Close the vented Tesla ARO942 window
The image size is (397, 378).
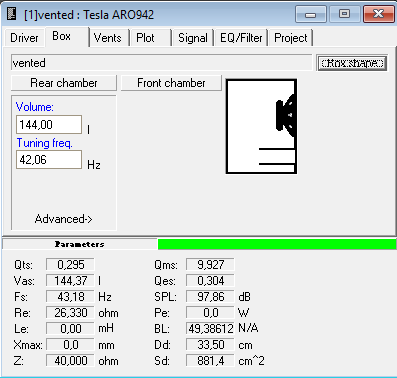(379, 14)
